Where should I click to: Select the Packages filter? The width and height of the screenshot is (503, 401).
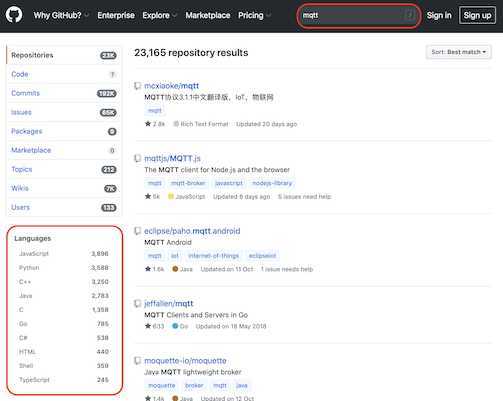(x=64, y=131)
